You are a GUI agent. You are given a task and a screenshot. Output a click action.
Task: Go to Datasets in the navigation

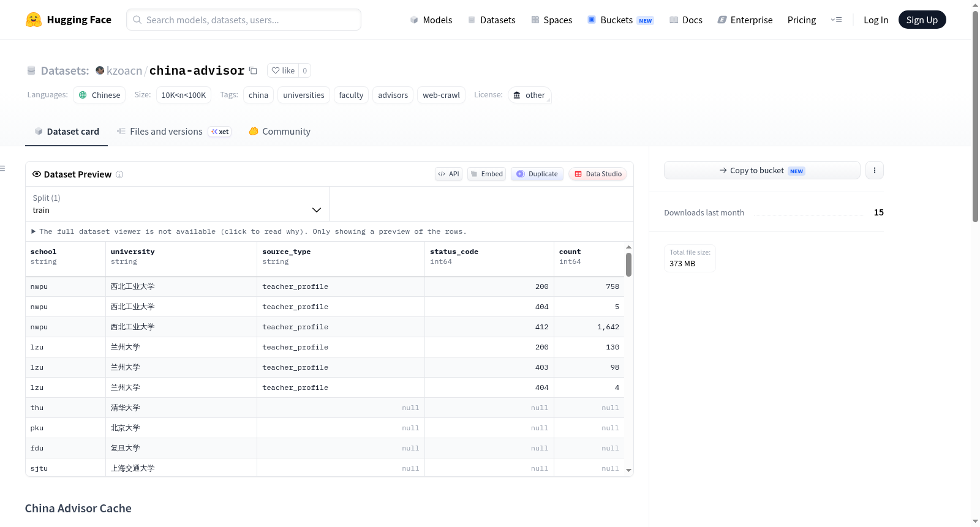point(492,20)
